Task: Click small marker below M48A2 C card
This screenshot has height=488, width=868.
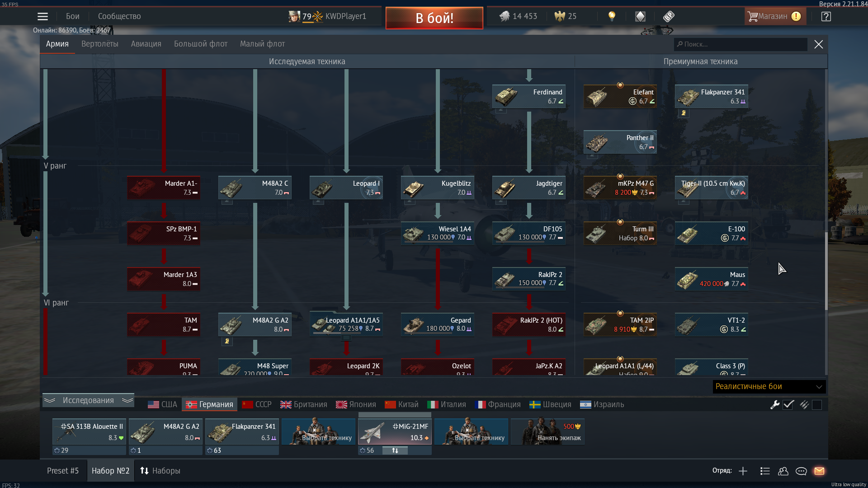Action: (227, 202)
